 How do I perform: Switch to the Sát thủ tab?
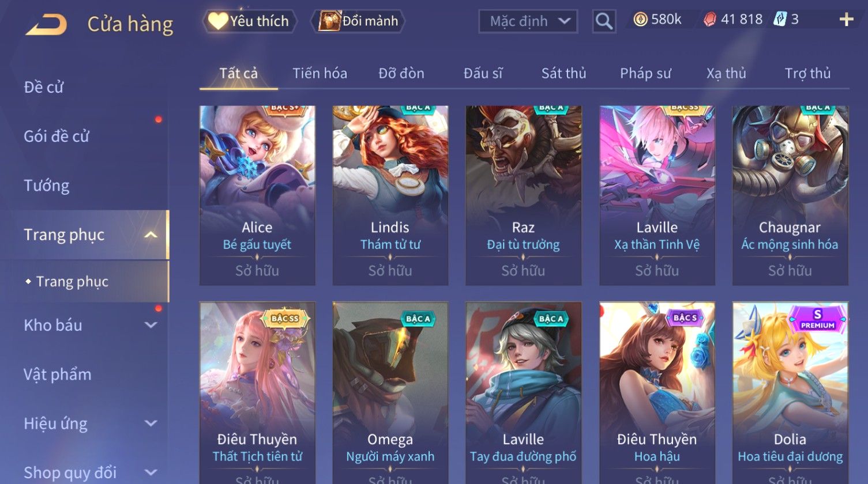tap(563, 73)
